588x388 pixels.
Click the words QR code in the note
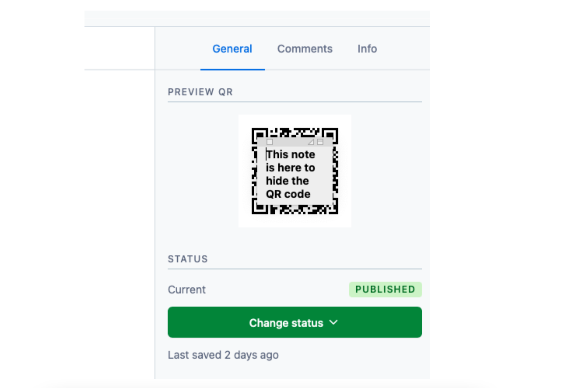click(x=288, y=194)
